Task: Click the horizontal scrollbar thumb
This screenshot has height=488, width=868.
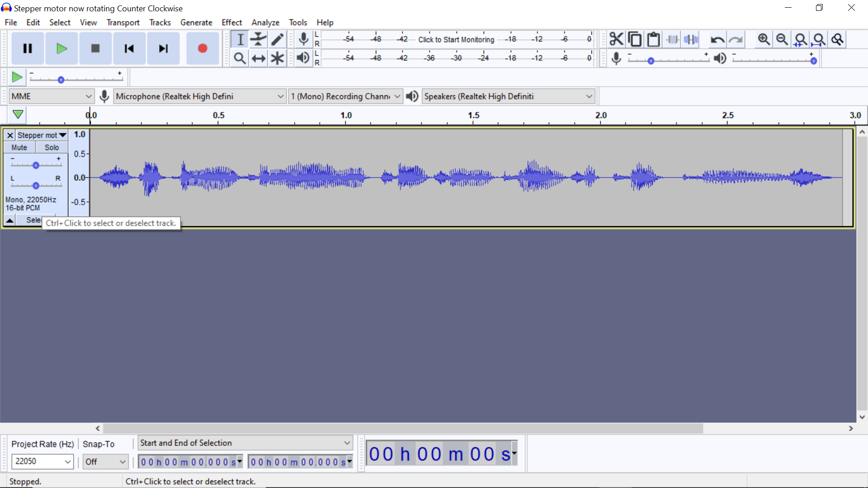Action: [x=403, y=428]
